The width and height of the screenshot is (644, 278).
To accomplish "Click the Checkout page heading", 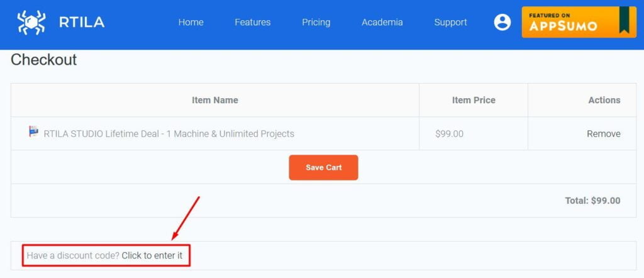I will point(43,60).
